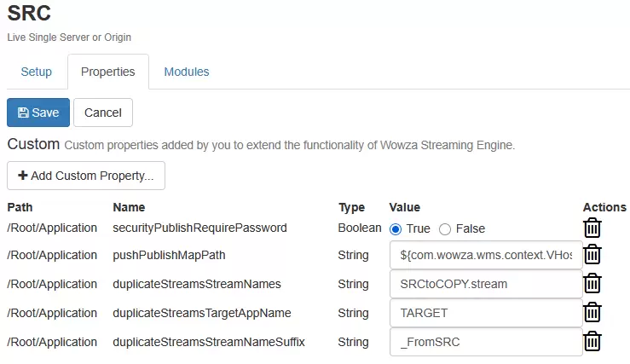Viewport: 630px width, 364px height.
Task: Remove the duplicateStreamsStreamNameSuffix property via trash icon
Action: pos(592,341)
